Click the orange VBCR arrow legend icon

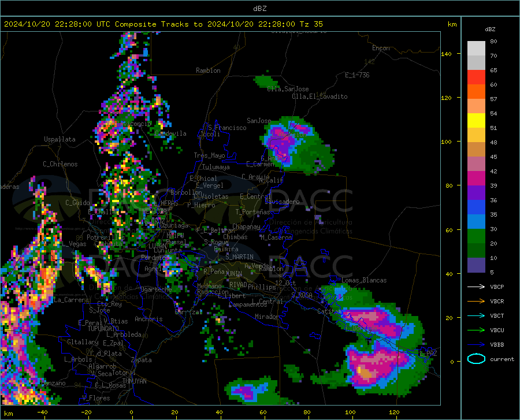pyautogui.click(x=476, y=302)
